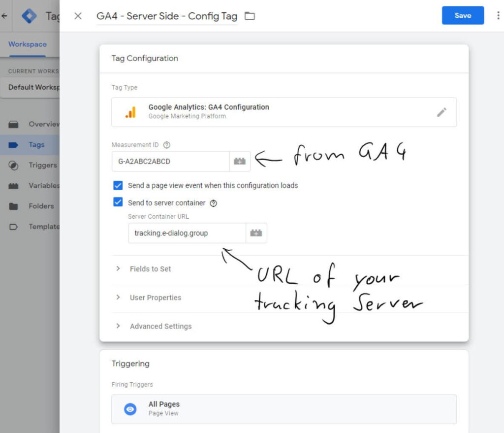Open the tag type editor with the pencil icon
This screenshot has height=433, width=504.
click(441, 112)
